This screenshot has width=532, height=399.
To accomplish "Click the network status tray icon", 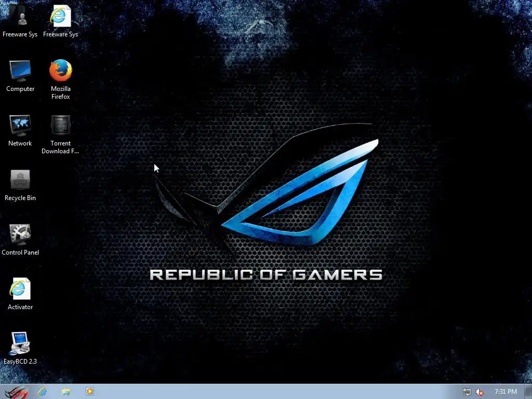I will click(467, 392).
